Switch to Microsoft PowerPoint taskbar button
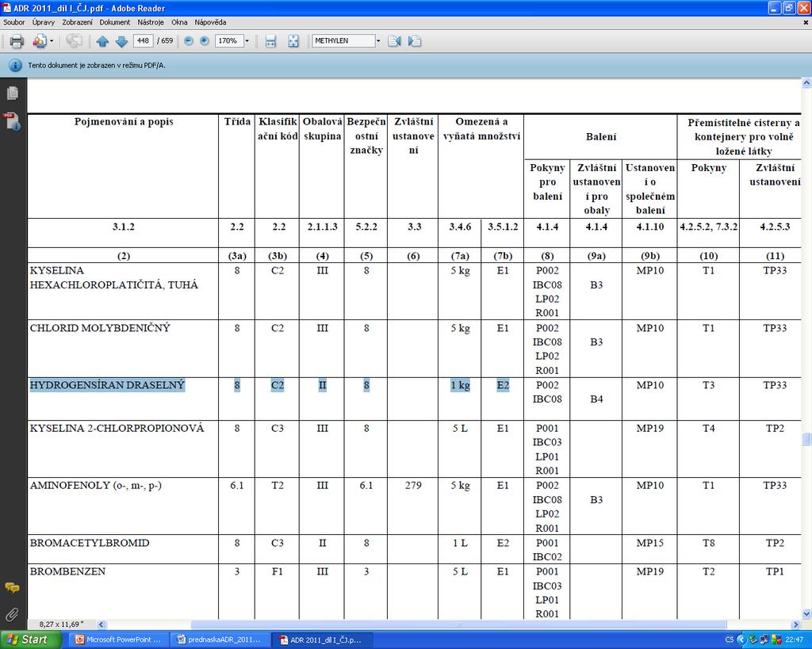This screenshot has height=649, width=812. 117,639
